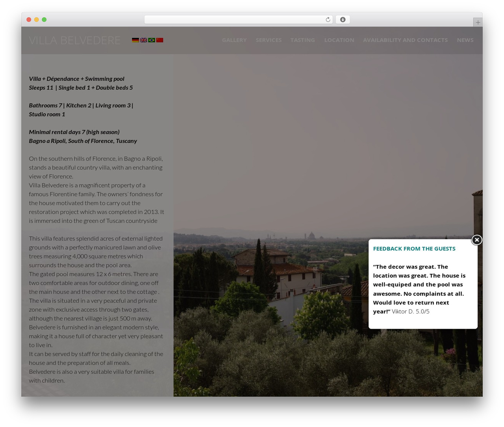Switch the site language to German flag

click(135, 40)
